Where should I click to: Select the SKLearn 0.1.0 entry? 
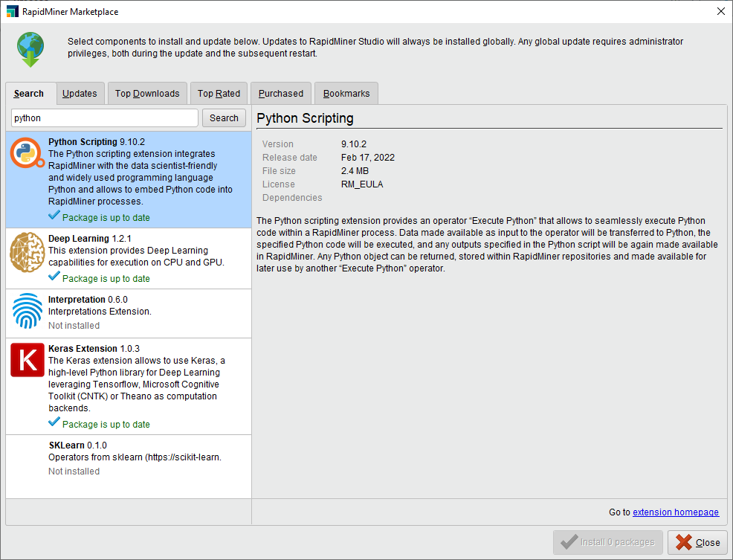click(129, 458)
